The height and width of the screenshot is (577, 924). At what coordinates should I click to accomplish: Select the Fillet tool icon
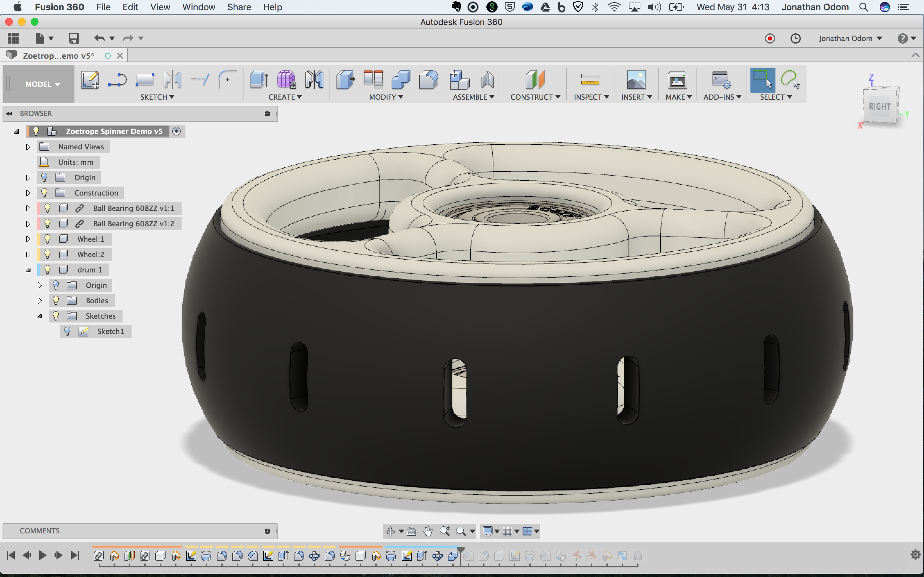(x=428, y=80)
